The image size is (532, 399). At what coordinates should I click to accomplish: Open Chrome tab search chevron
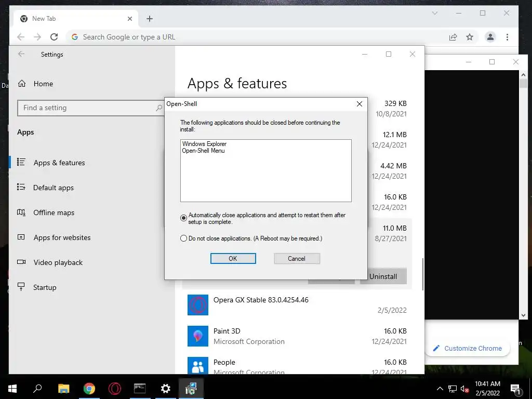point(435,13)
